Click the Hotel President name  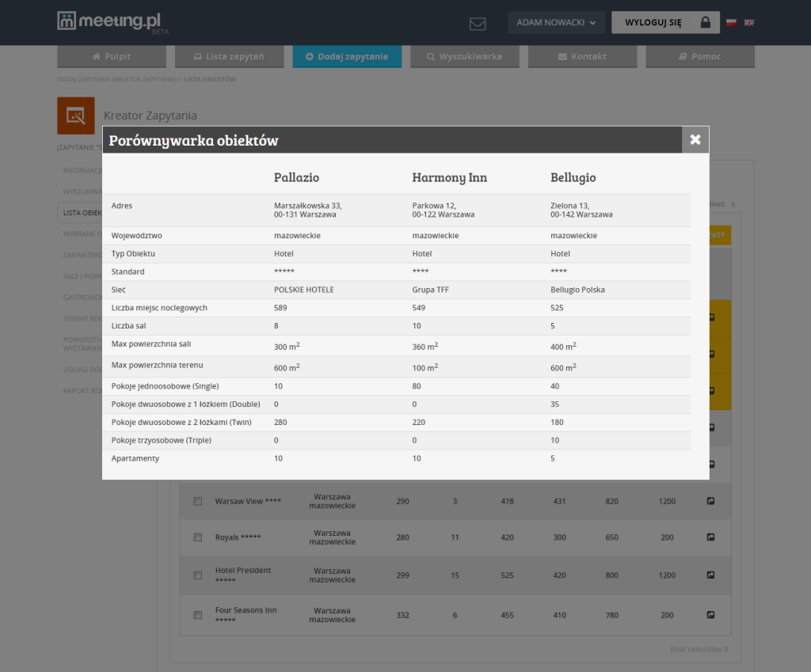pos(243,575)
